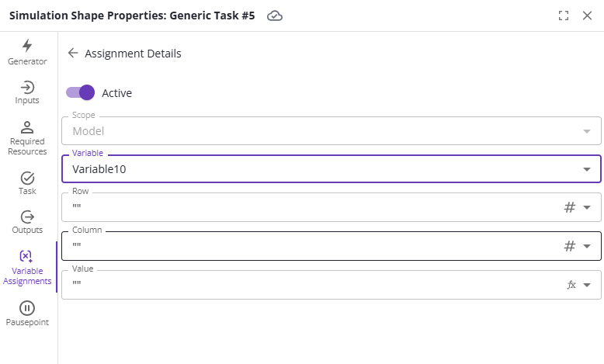
Task: Open Required Resources in sidebar
Action: click(27, 138)
